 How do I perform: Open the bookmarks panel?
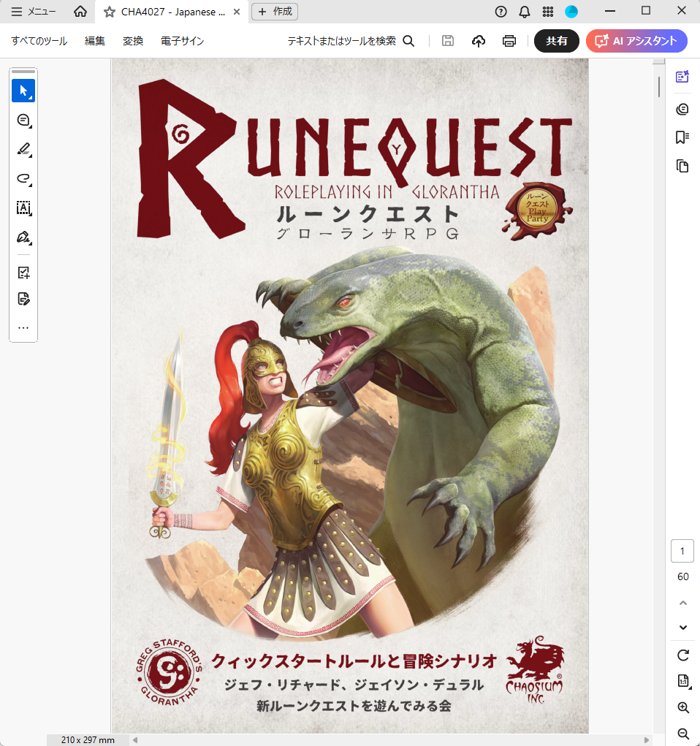[x=682, y=137]
